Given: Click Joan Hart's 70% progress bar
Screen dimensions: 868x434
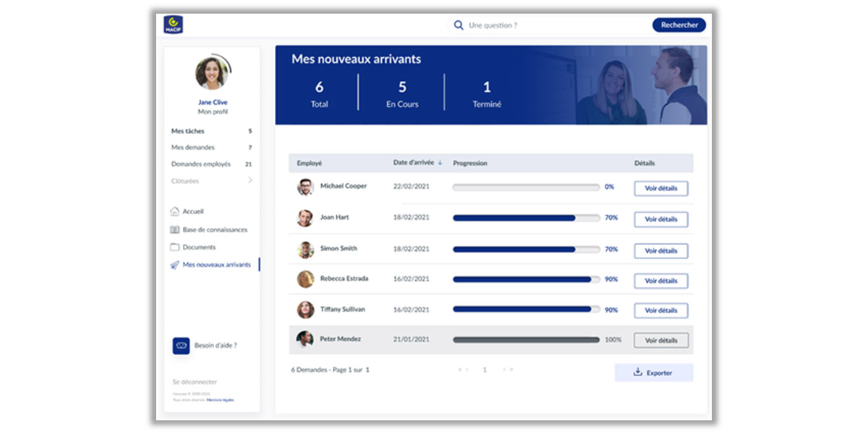Looking at the screenshot, I should (x=526, y=218).
